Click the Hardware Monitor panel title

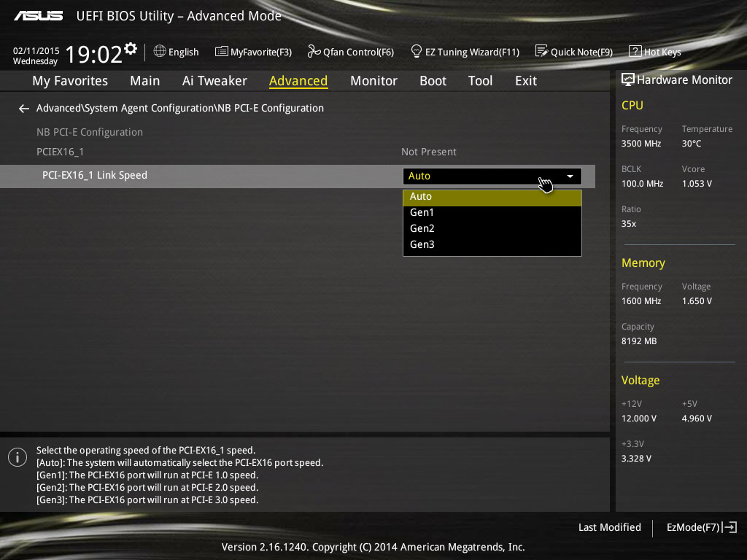tap(684, 79)
